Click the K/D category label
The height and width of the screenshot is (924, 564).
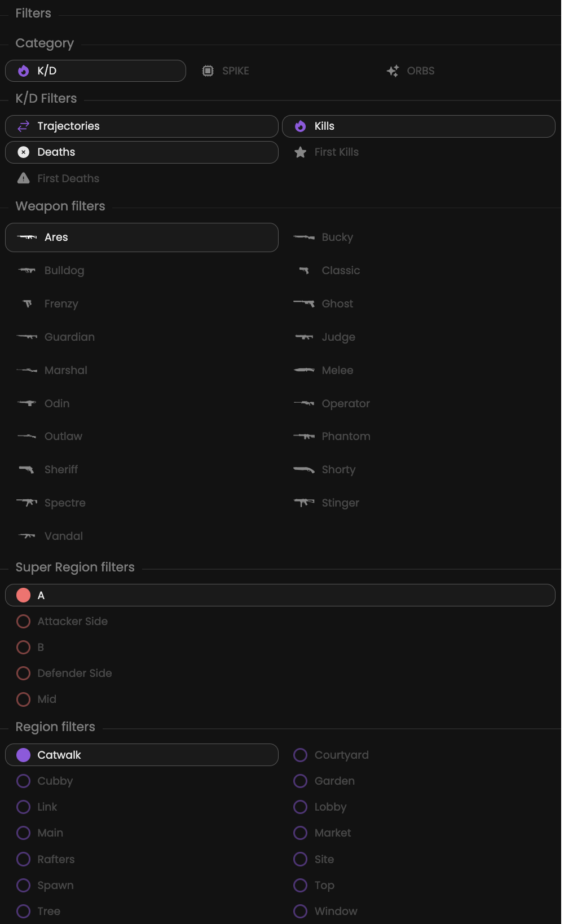coord(47,71)
